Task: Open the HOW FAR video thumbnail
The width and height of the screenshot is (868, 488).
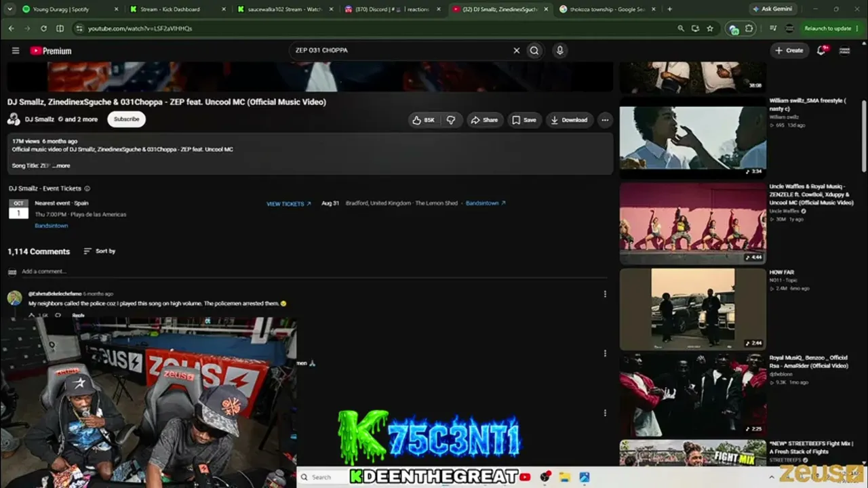Action: coord(692,309)
